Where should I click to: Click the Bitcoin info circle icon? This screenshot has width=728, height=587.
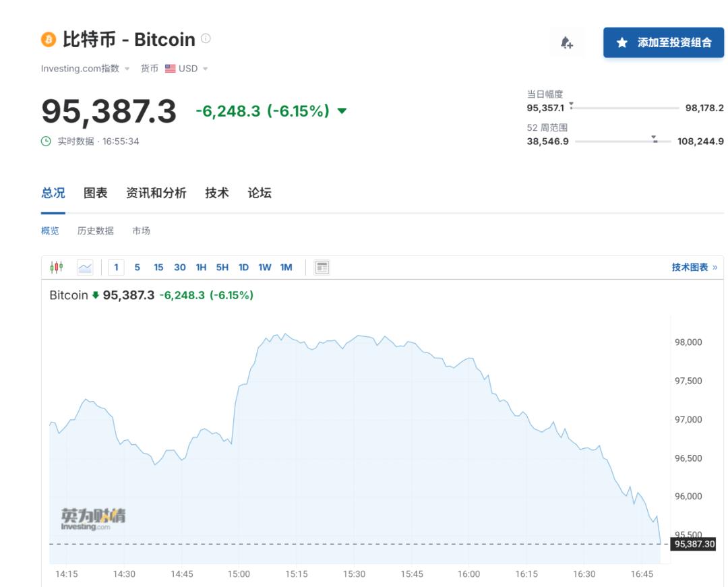[x=206, y=38]
